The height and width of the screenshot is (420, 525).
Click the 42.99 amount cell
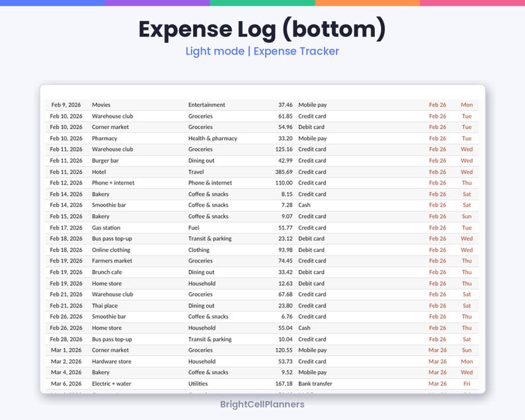click(285, 161)
